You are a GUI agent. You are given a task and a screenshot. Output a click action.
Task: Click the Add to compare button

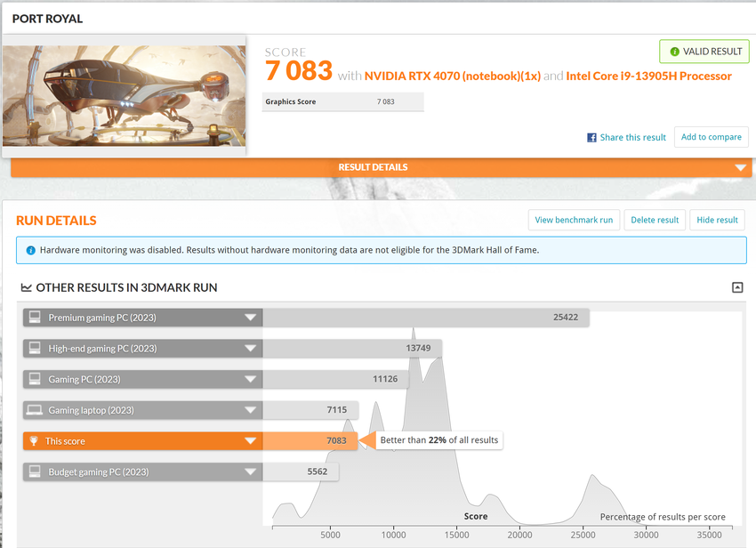(711, 137)
